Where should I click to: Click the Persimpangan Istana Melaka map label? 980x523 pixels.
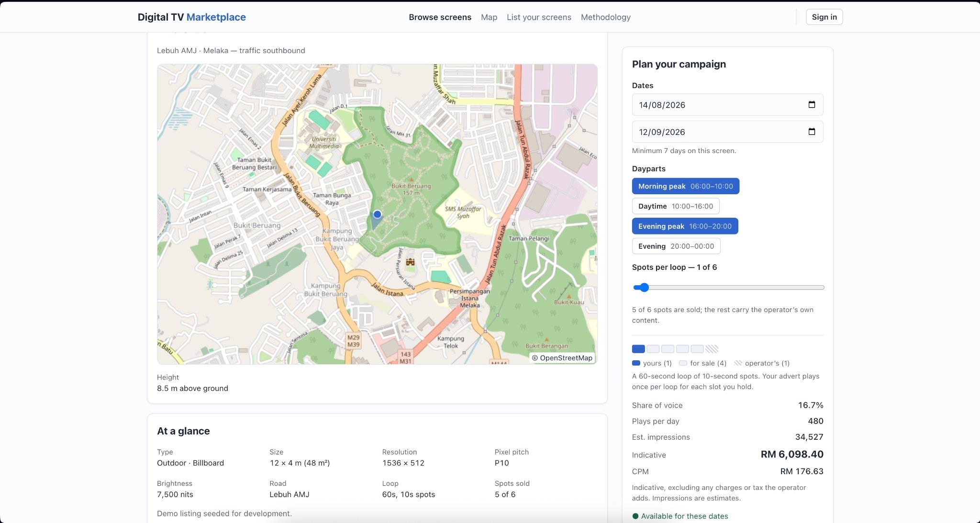coord(469,298)
